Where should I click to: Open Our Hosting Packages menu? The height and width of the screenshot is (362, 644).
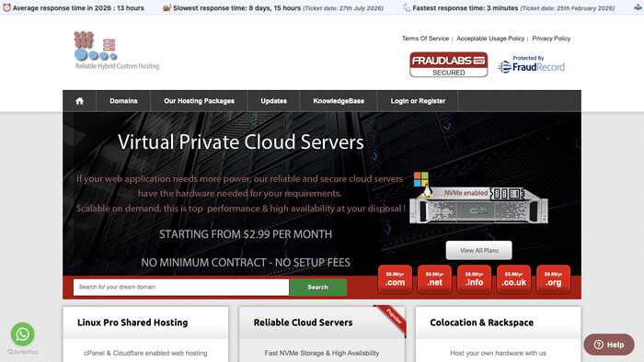point(200,101)
